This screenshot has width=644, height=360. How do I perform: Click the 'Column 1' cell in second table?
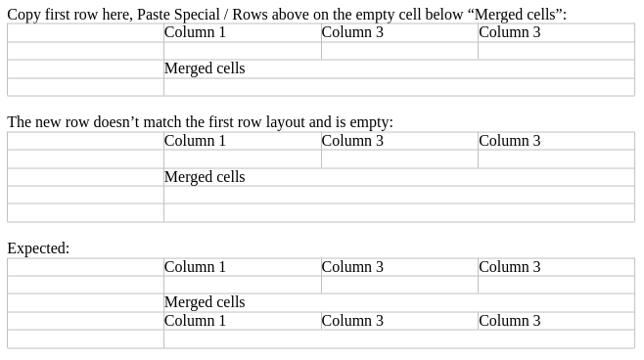[x=243, y=141]
